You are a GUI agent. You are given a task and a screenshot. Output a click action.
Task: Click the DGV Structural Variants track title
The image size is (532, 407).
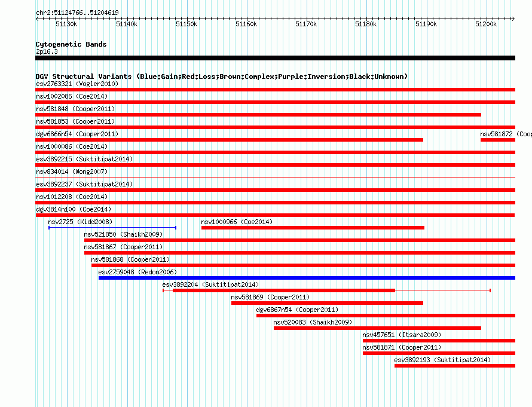click(x=221, y=76)
